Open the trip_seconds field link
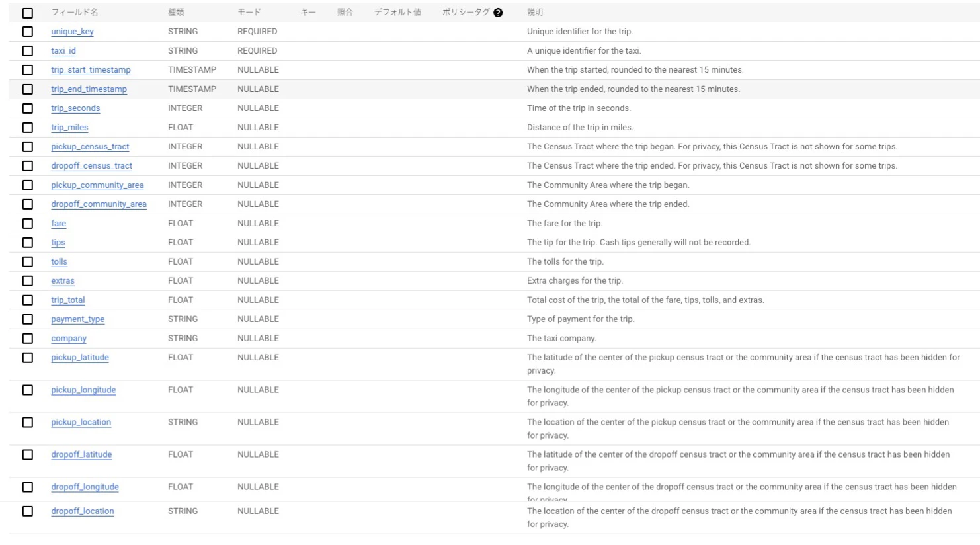Viewport: 980px width, 545px height. tap(75, 108)
